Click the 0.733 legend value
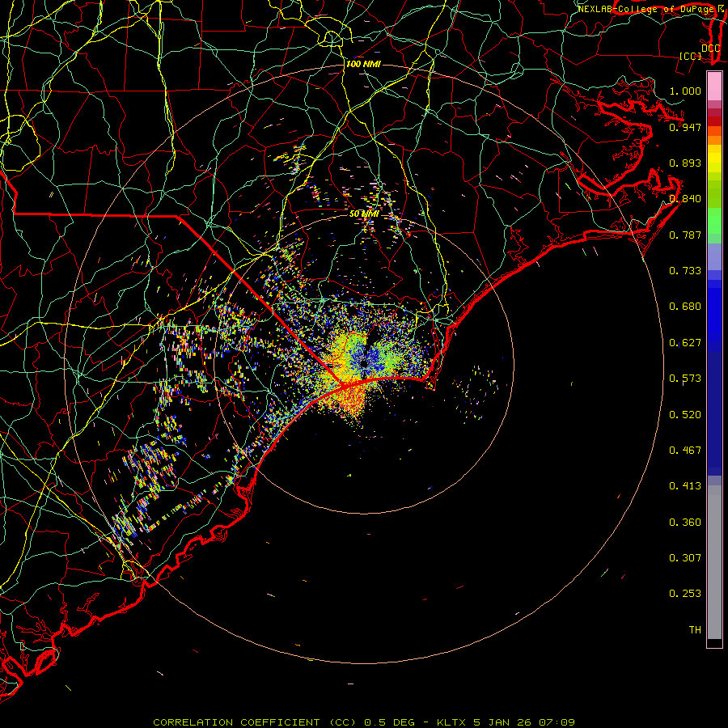728x728 pixels. [685, 270]
